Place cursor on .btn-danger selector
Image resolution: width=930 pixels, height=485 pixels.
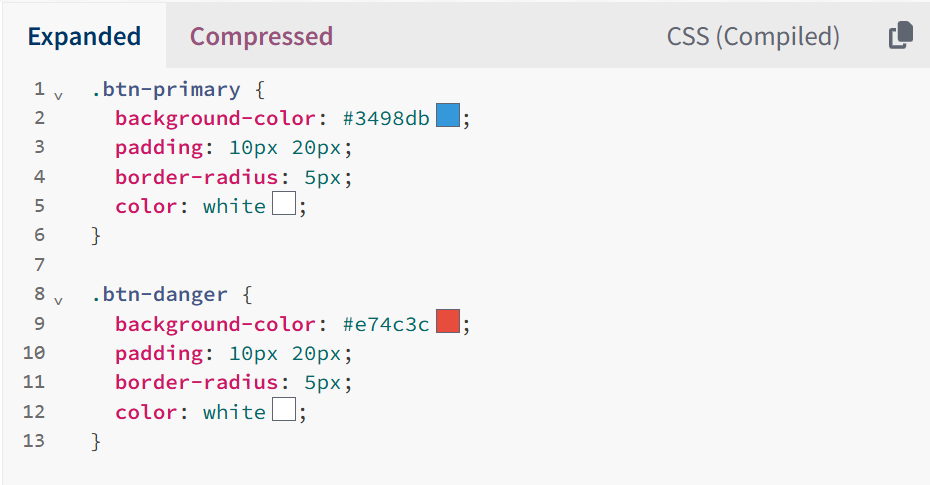coord(160,295)
